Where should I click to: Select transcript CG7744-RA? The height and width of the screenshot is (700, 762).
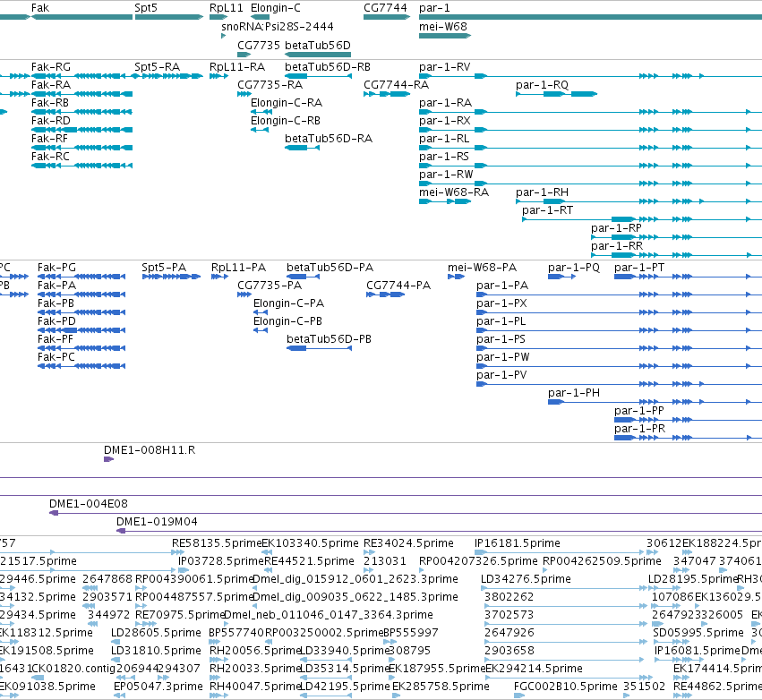(x=387, y=94)
